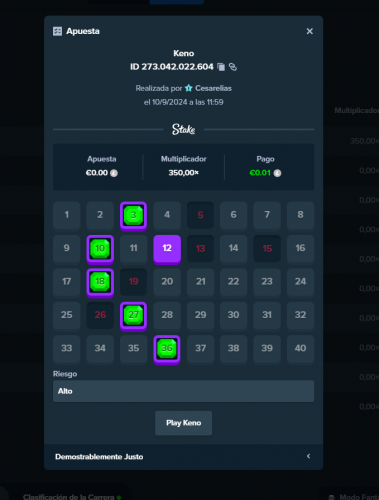This screenshot has width=379, height=500.
Task: Select the green gem tile 10
Action: (100, 249)
